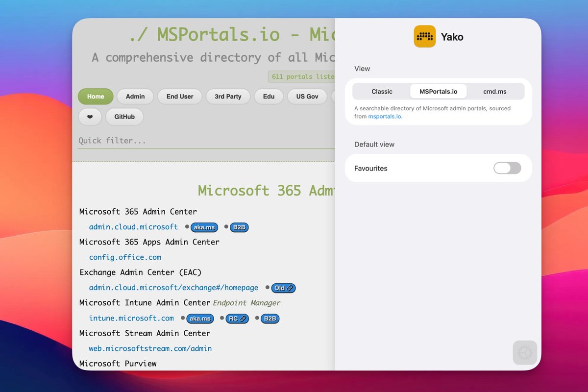Open settings via the gear icon

(x=525, y=353)
